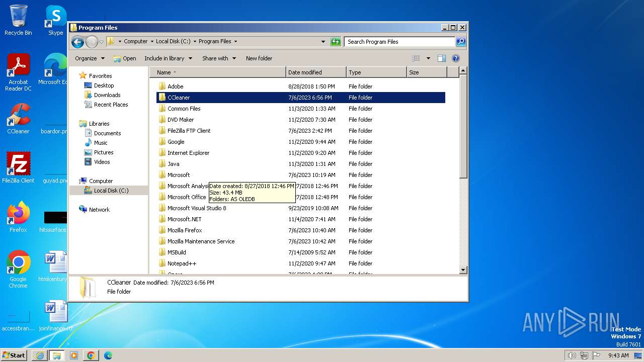This screenshot has width=644, height=362.
Task: Open the Organize menu
Action: (x=90, y=58)
